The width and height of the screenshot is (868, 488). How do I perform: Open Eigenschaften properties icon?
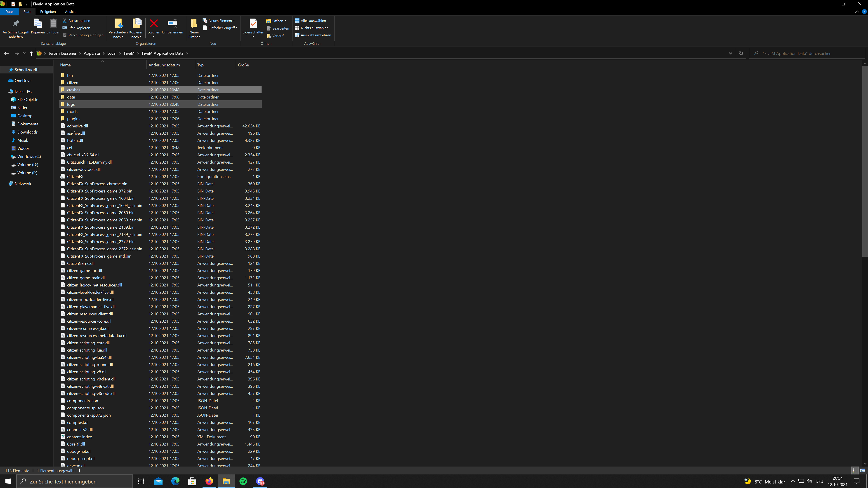(x=253, y=23)
